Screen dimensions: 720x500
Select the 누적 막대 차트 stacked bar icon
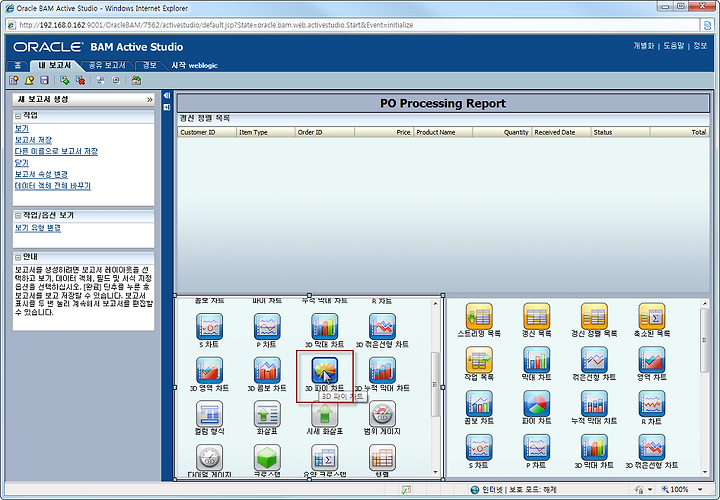click(x=594, y=403)
